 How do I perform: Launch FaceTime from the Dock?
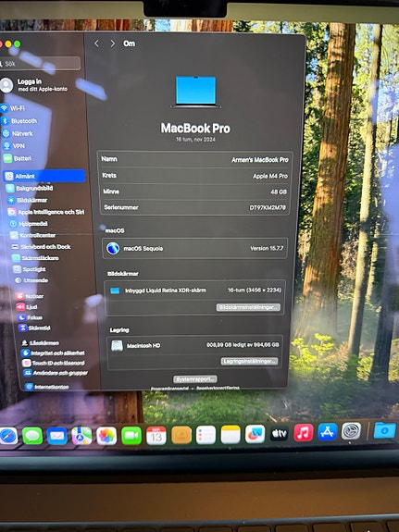click(x=131, y=436)
